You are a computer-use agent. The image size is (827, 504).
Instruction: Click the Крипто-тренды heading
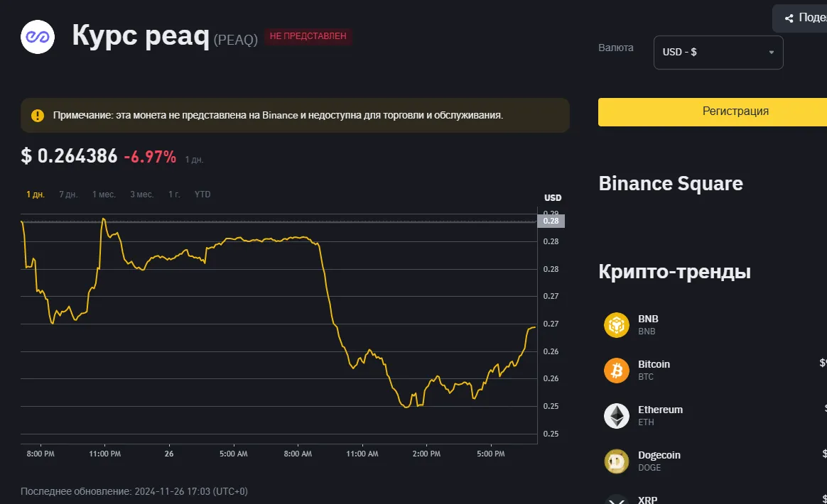(674, 271)
